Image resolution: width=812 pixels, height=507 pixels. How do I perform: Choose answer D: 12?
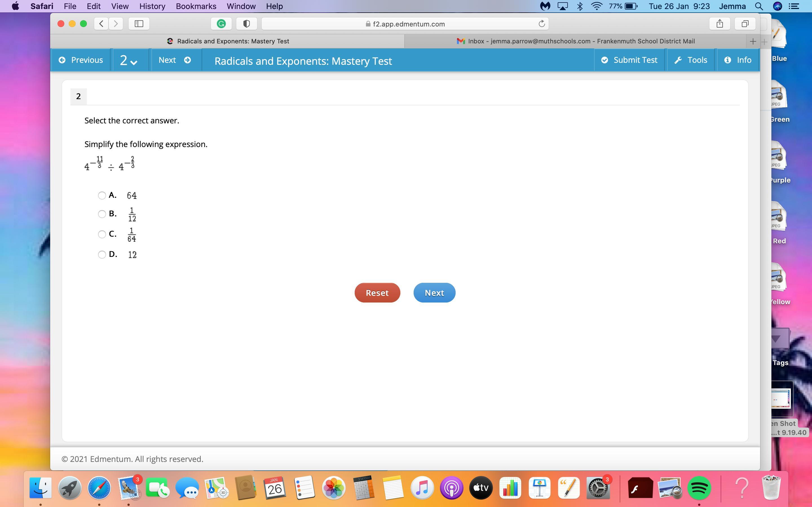[102, 255]
